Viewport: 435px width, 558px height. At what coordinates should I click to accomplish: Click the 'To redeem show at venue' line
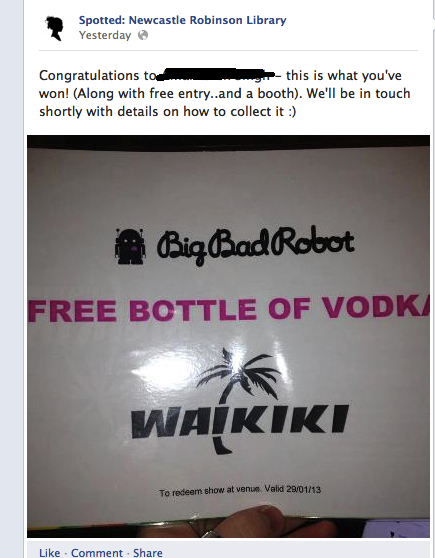[x=210, y=491]
